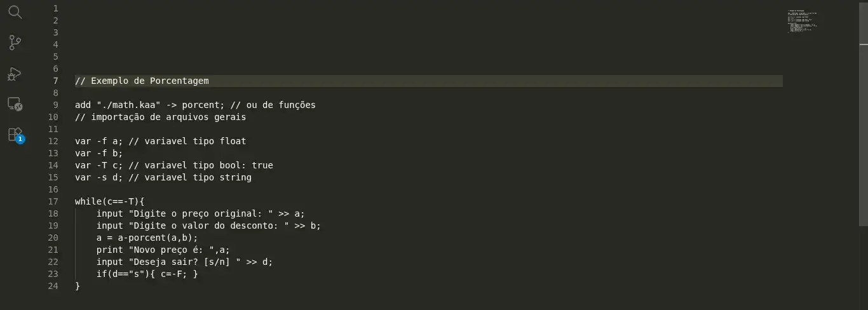Click line number 24 in the gutter
The image size is (868, 310).
[x=53, y=286]
